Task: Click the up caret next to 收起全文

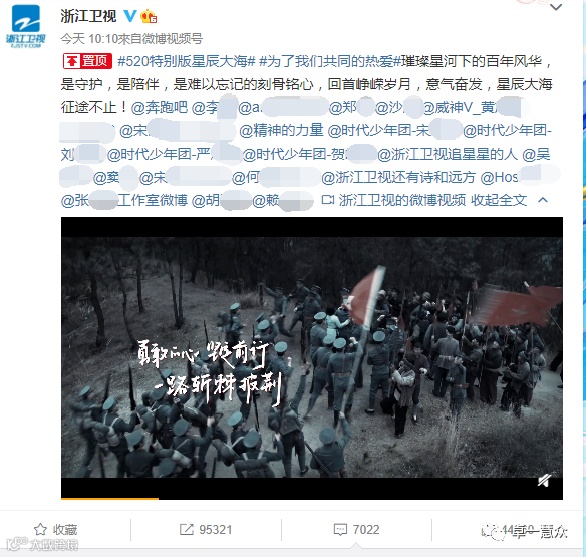Action: (x=543, y=200)
